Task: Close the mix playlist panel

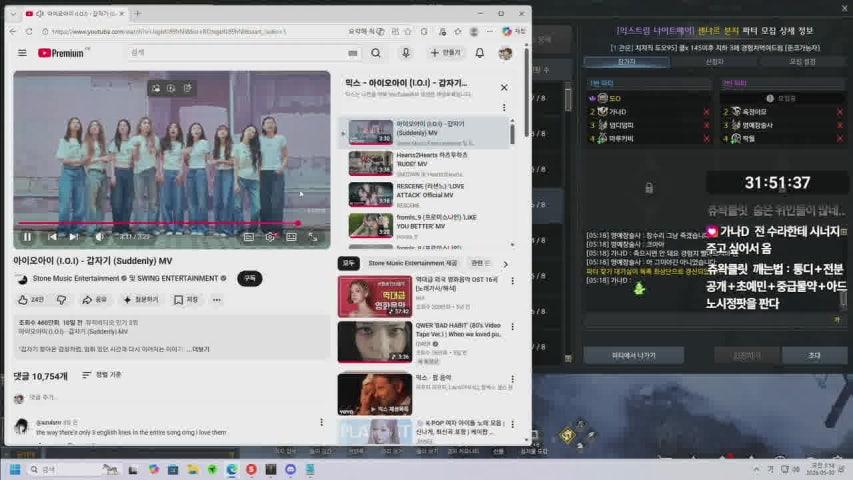Action: tap(504, 88)
